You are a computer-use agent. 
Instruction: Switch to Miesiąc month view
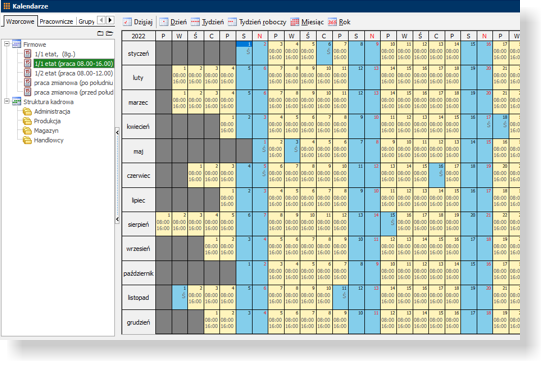point(307,22)
